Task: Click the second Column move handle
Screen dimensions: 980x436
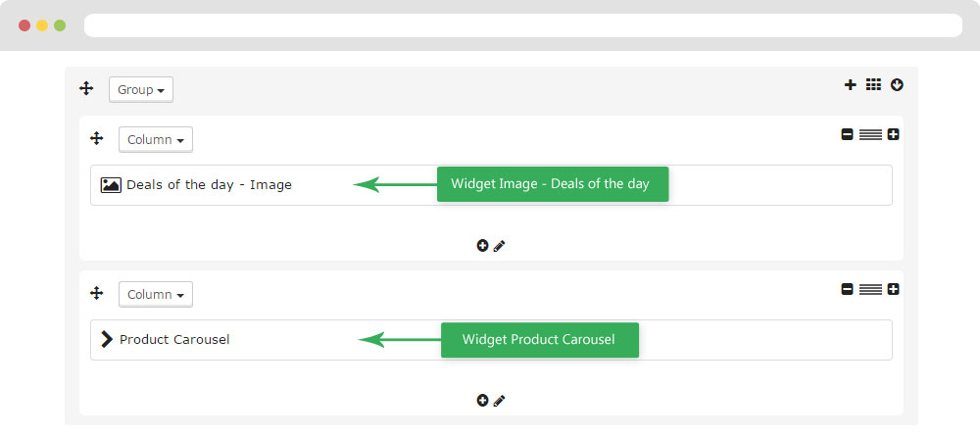Action: pos(96,293)
